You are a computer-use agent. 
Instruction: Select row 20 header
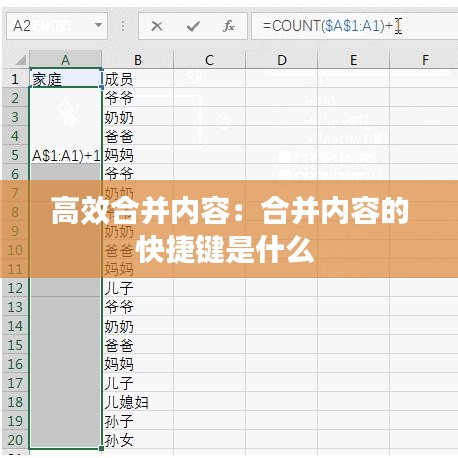point(15,440)
